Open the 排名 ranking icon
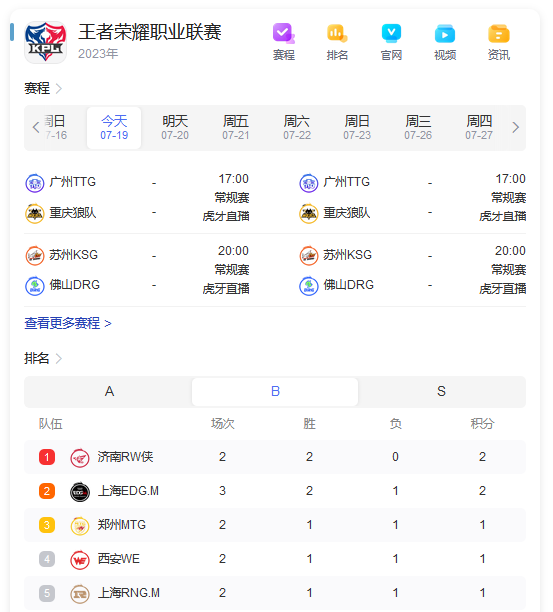This screenshot has width=553, height=612. (337, 42)
